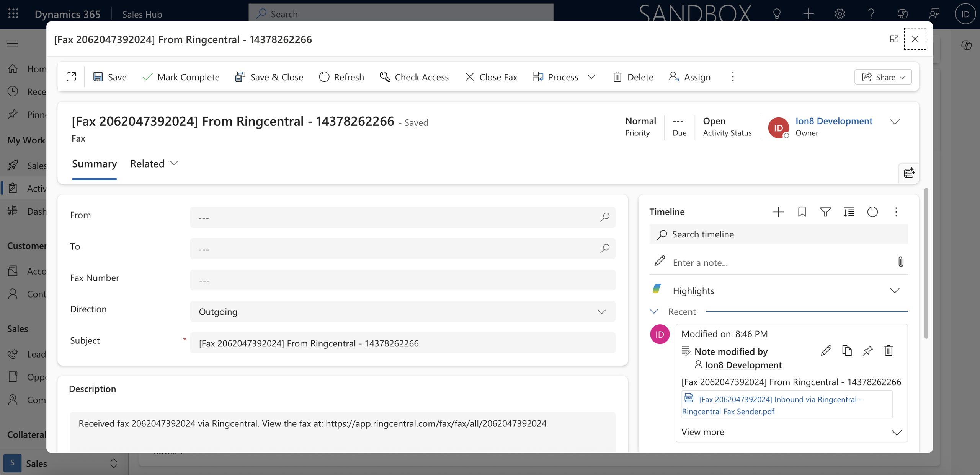Copy the timeline note link icon

847,350
